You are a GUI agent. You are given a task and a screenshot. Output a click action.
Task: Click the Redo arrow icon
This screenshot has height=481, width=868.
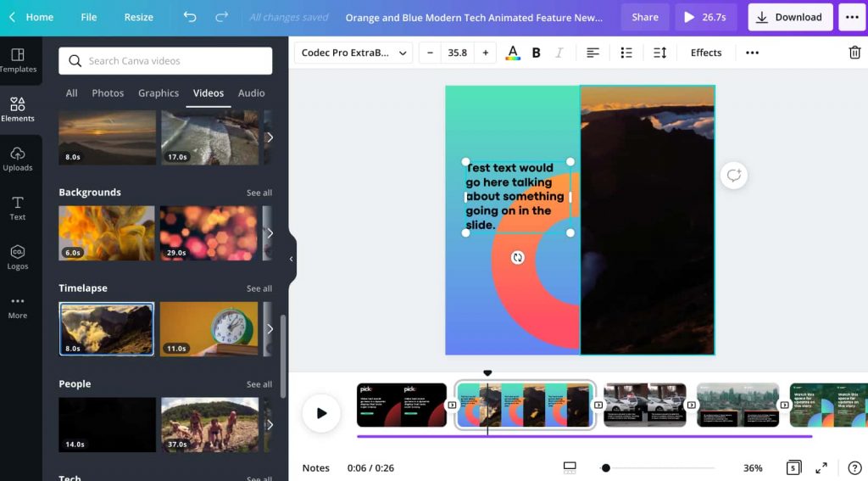coord(222,17)
